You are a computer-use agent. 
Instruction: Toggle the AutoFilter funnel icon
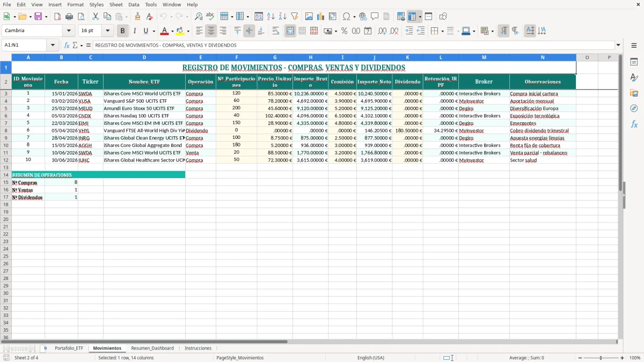tap(294, 17)
